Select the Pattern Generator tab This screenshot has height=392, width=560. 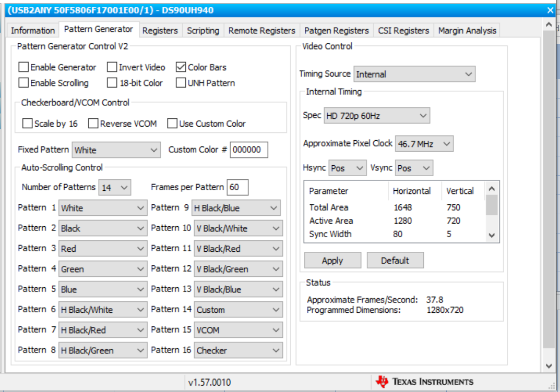click(x=99, y=29)
